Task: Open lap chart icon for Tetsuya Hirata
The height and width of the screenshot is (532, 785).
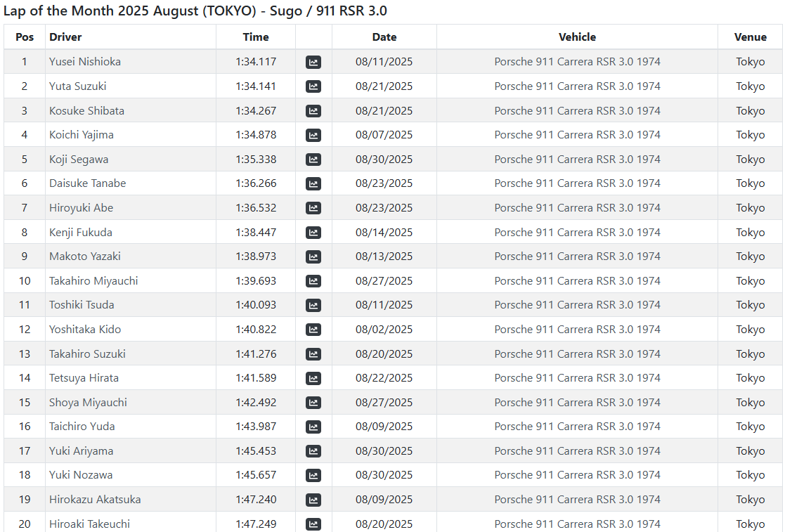Action: pos(313,378)
